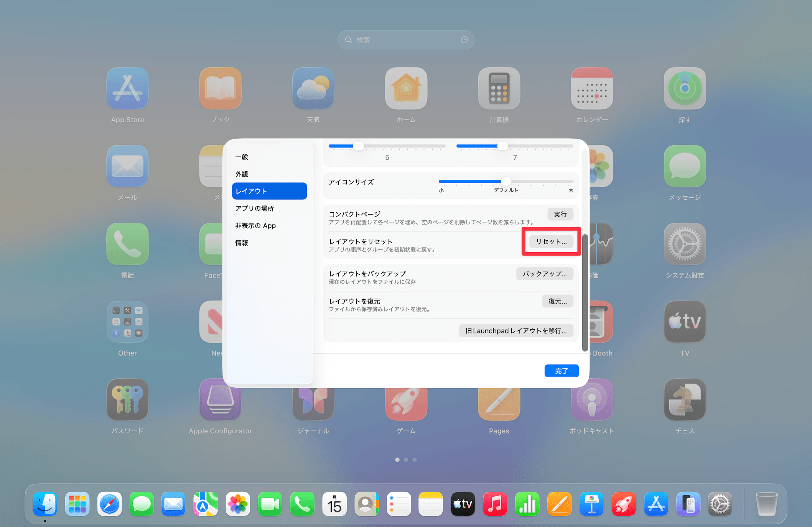Open the Trash in the Dock
Screen dimensions: 812x527
click(766, 504)
